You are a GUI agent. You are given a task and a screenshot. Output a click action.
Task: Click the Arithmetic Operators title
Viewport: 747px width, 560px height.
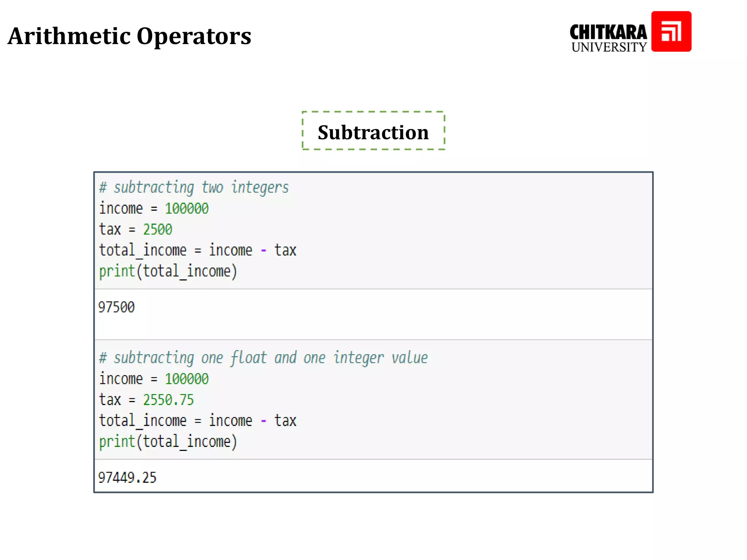129,36
